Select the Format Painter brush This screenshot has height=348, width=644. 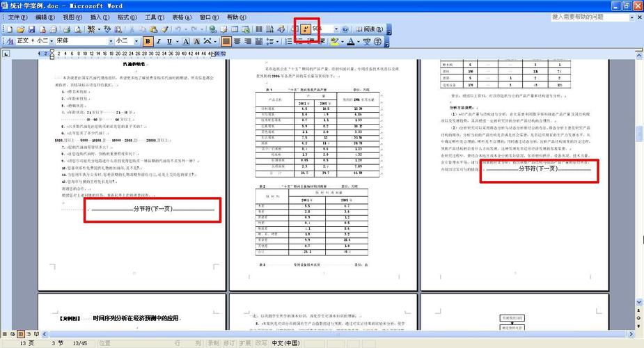coord(165,29)
